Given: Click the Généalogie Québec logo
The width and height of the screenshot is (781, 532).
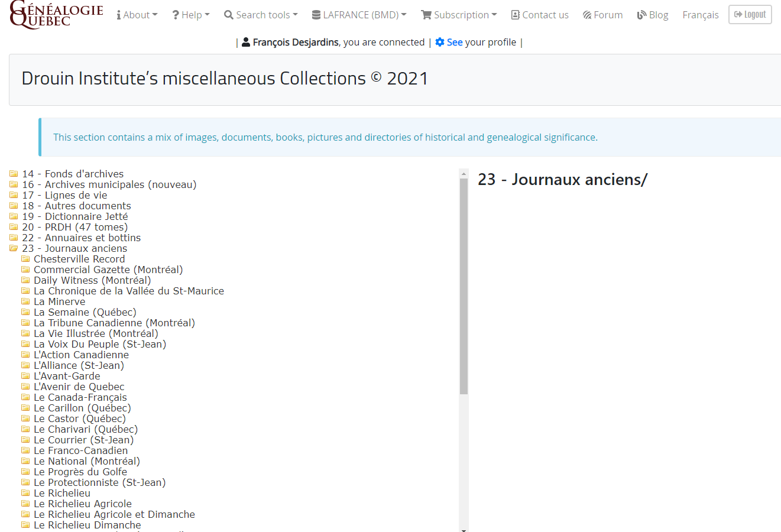Looking at the screenshot, I should (57, 15).
